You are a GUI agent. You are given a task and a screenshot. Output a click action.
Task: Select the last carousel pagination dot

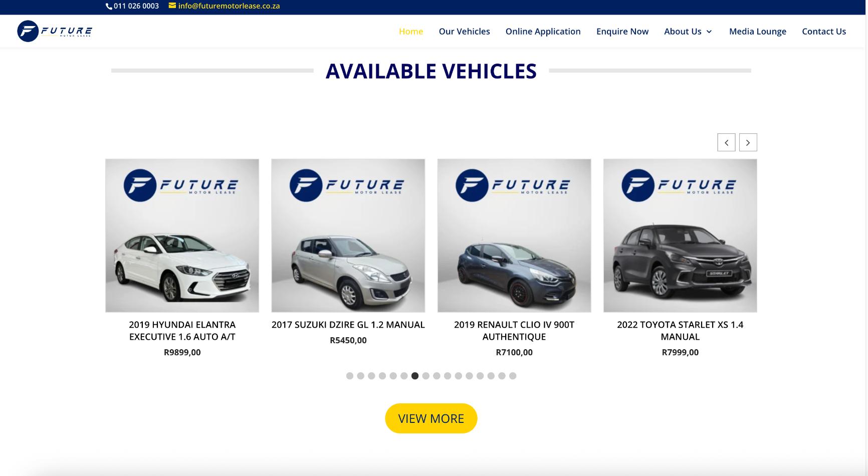513,376
